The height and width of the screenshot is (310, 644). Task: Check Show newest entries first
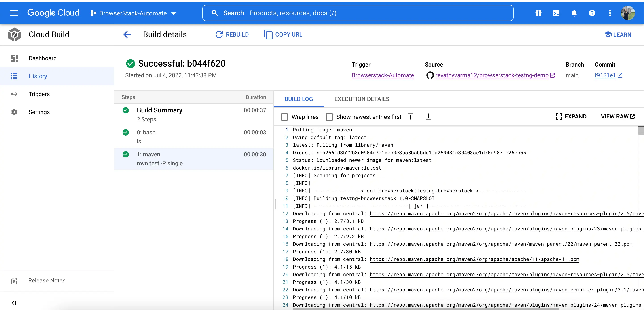(x=329, y=117)
